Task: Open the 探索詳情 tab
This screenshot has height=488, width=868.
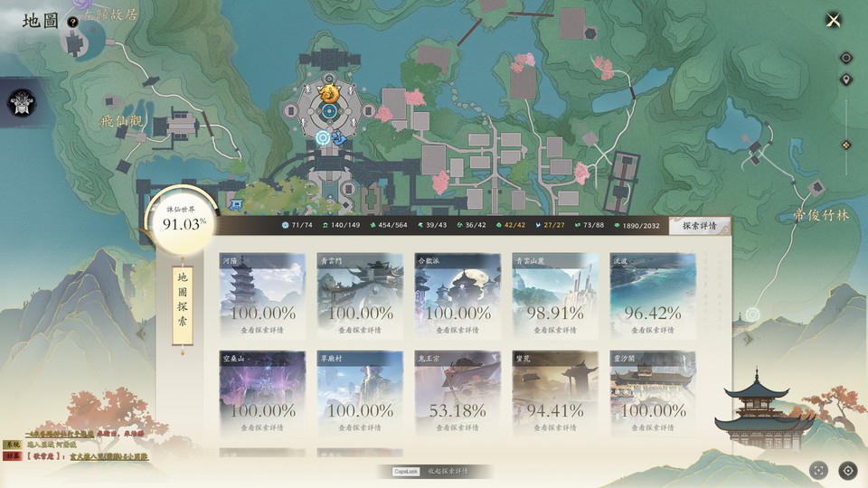Action: pyautogui.click(x=699, y=226)
